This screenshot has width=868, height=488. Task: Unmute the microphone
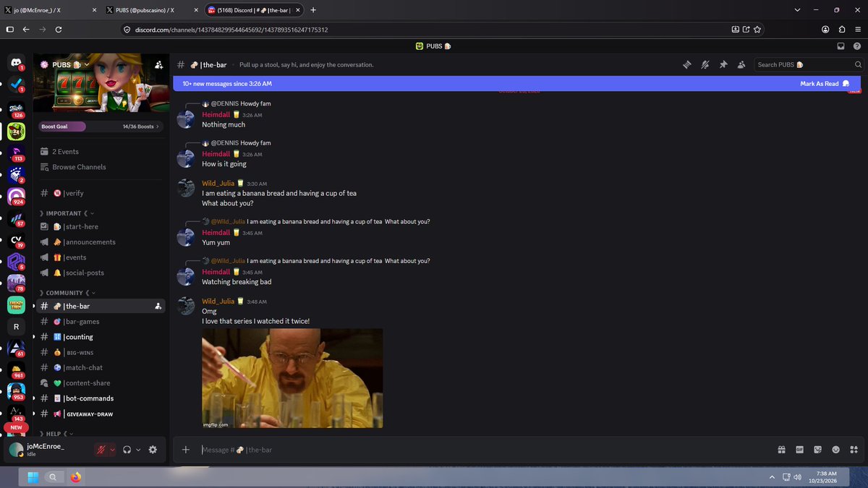(101, 450)
